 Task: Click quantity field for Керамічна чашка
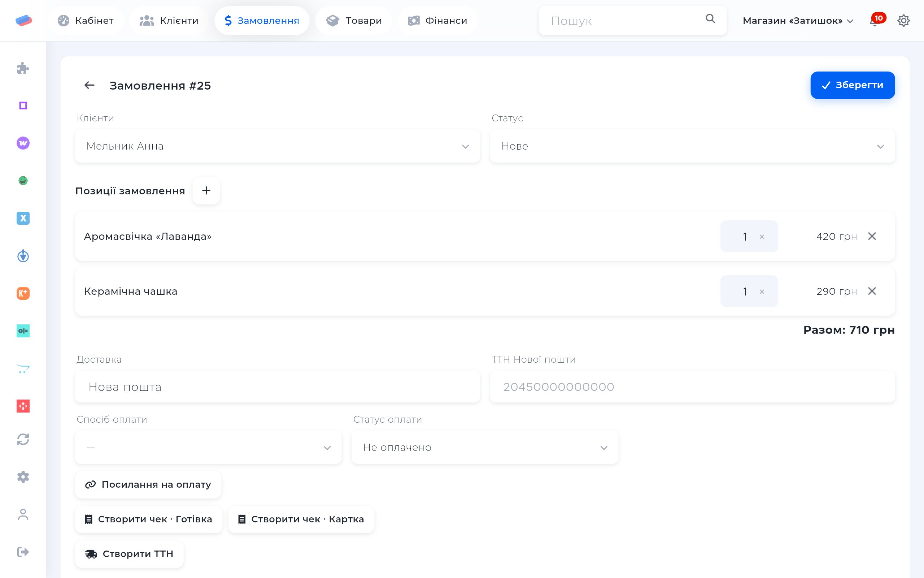pyautogui.click(x=749, y=291)
